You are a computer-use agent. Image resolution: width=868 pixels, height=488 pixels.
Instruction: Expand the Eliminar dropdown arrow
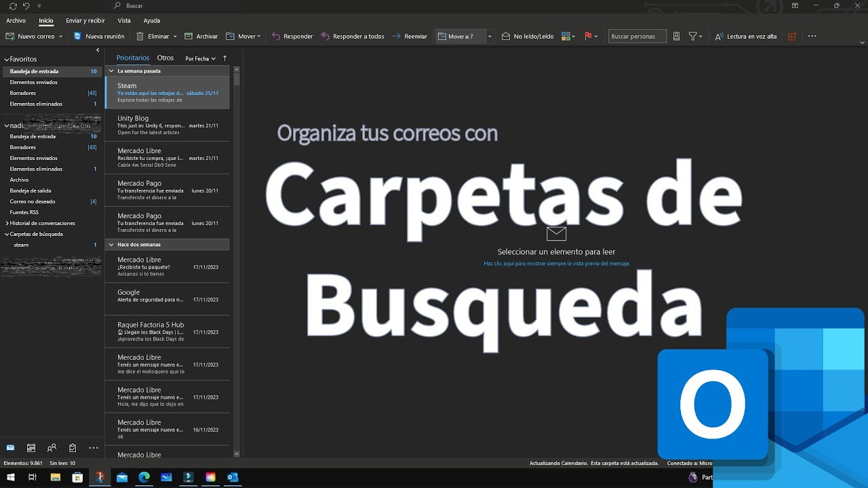175,37
